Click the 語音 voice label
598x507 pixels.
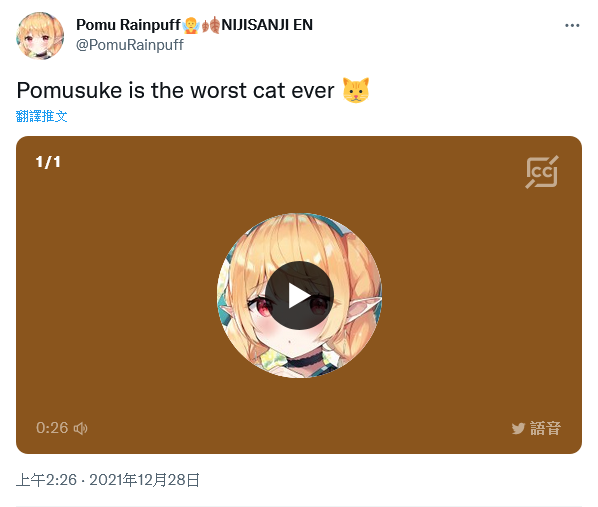click(x=545, y=428)
